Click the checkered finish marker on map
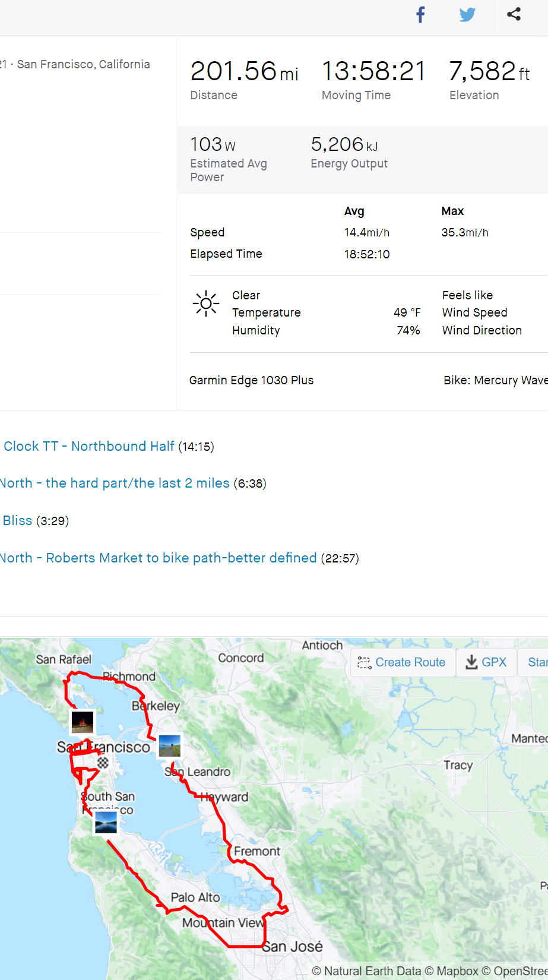Viewport: 548px width, 980px height. pos(103,762)
